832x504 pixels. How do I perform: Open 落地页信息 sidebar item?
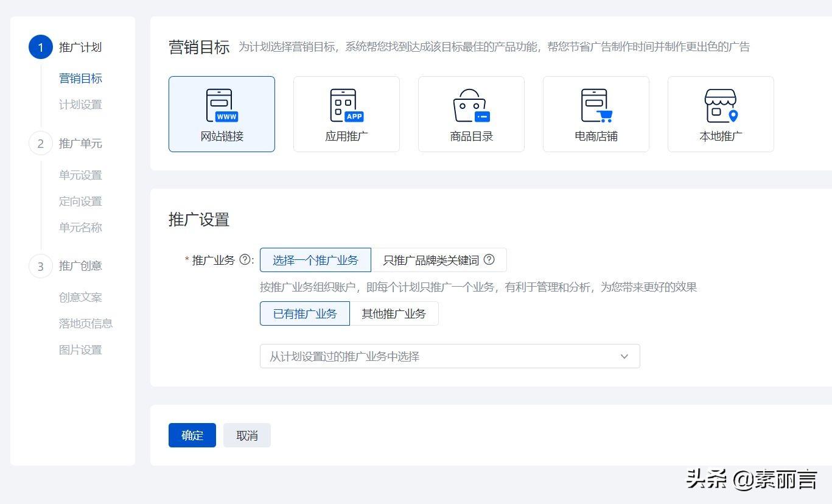point(86,324)
